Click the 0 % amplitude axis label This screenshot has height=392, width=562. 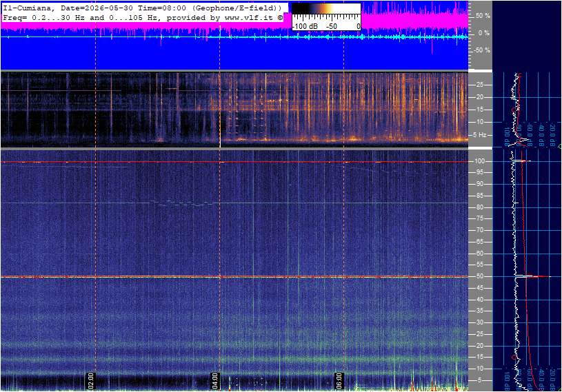point(484,33)
